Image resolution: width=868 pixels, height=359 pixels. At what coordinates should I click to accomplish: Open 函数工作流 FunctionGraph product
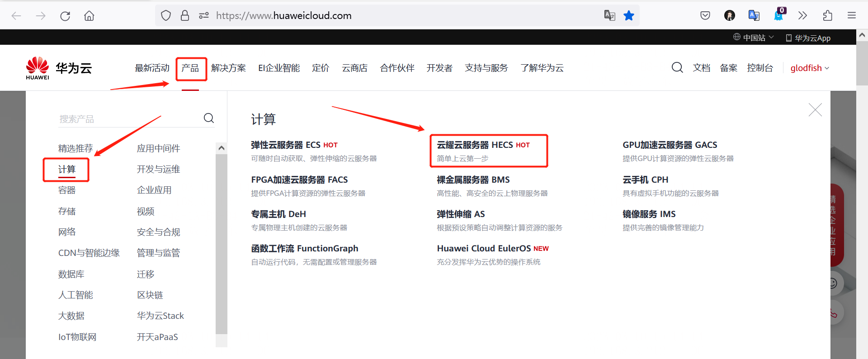tap(305, 249)
